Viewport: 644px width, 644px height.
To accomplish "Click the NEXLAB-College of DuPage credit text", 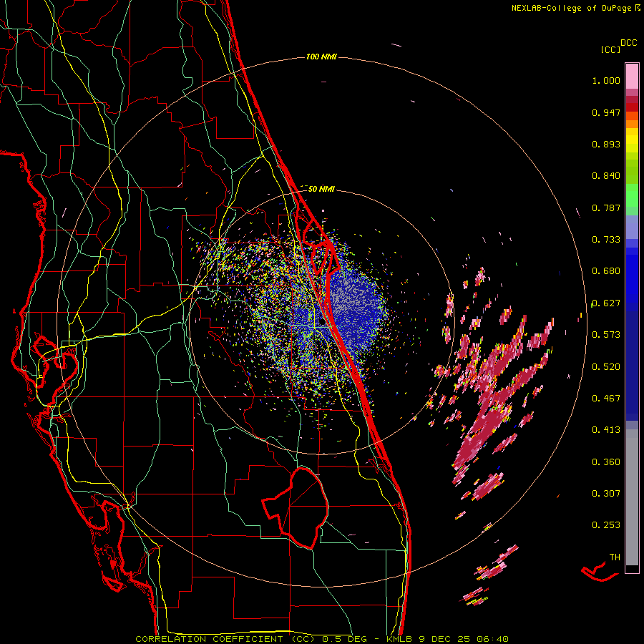I will [571, 8].
